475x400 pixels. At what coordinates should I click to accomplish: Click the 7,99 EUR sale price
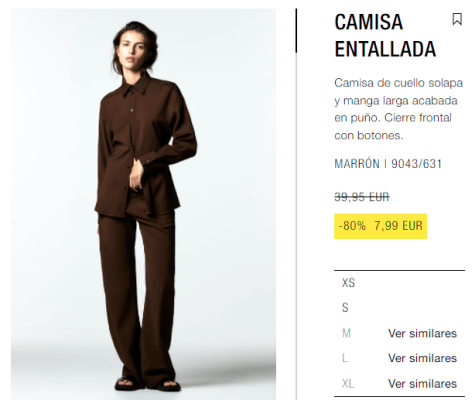[398, 226]
